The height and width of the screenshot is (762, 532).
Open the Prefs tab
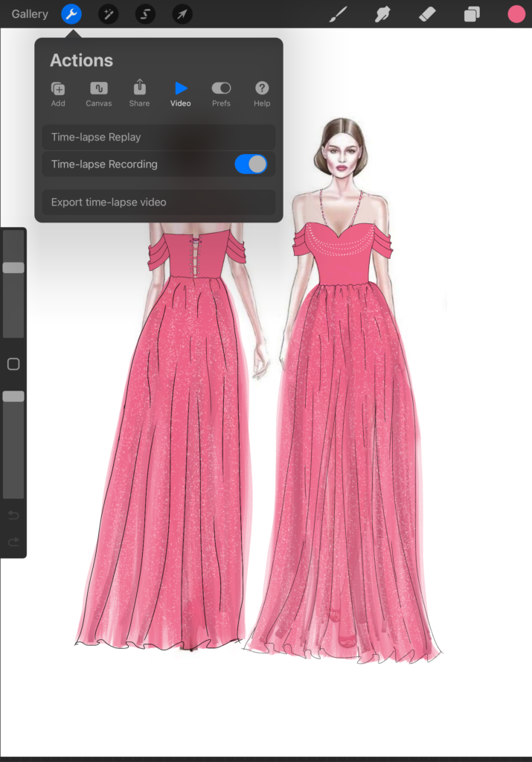point(221,95)
